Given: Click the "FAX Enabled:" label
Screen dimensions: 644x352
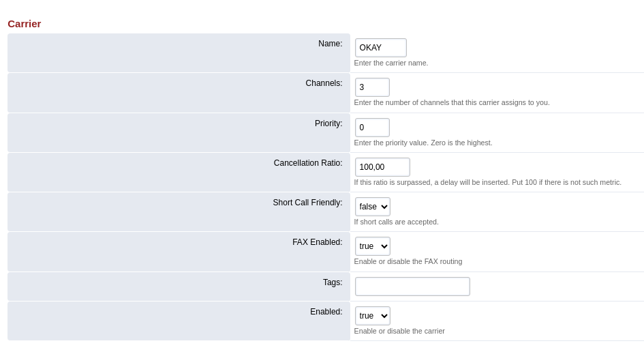Looking at the screenshot, I should (x=318, y=241).
